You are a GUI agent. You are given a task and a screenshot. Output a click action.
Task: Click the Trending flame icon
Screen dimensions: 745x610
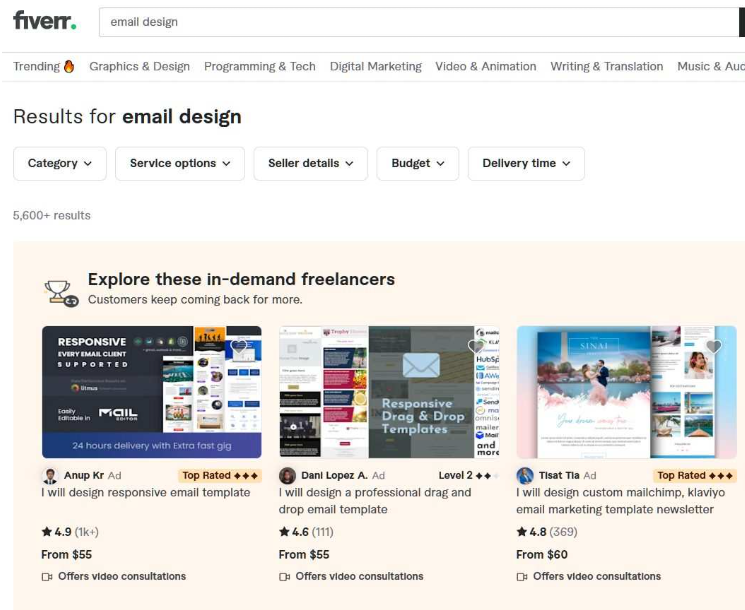pos(69,66)
